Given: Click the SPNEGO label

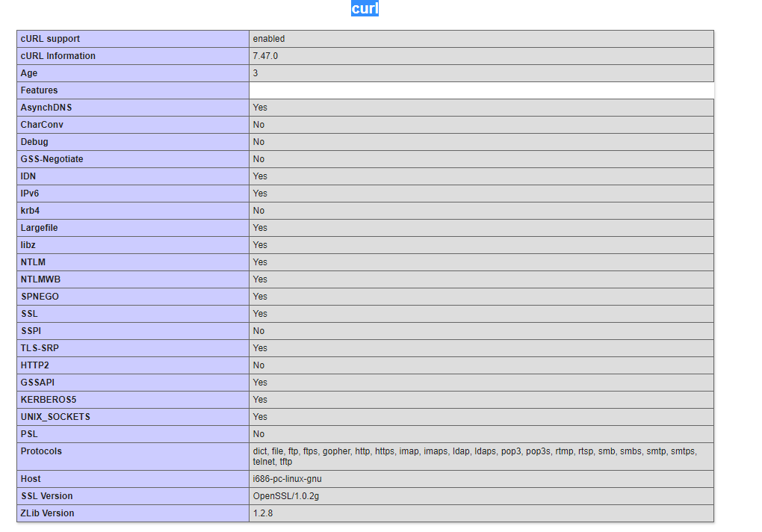Looking at the screenshot, I should click(x=40, y=297).
